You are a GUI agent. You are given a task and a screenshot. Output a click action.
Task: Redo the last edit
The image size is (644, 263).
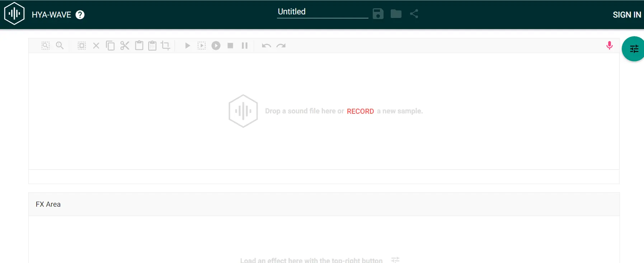(x=281, y=46)
